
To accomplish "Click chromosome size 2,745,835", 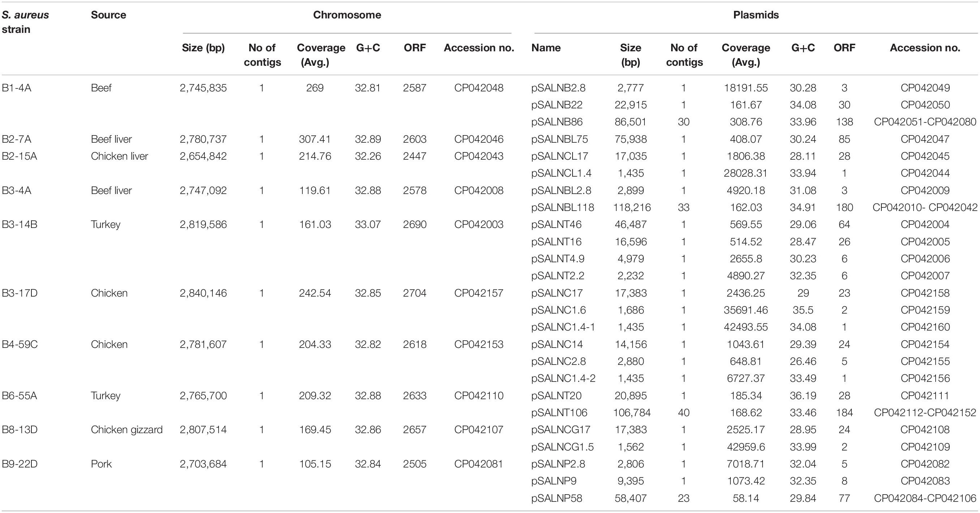I will pos(203,88).
